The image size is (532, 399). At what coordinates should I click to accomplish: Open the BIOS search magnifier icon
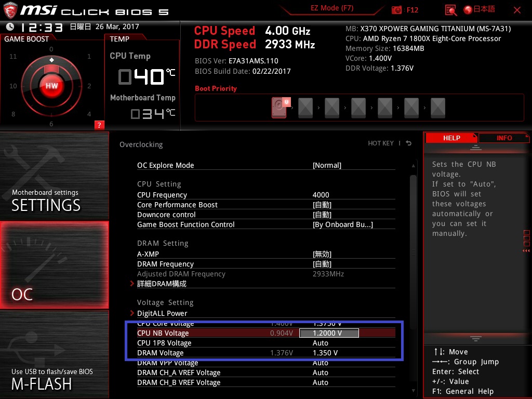pos(450,10)
